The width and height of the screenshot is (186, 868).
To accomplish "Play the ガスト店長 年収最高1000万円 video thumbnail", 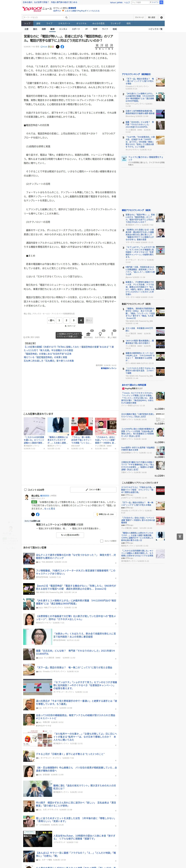I will (160, 332).
